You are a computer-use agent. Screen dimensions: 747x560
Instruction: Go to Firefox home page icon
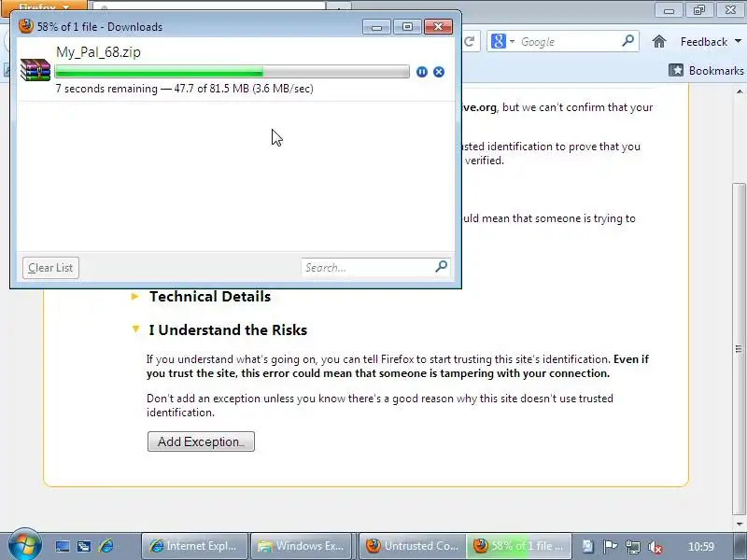659,41
